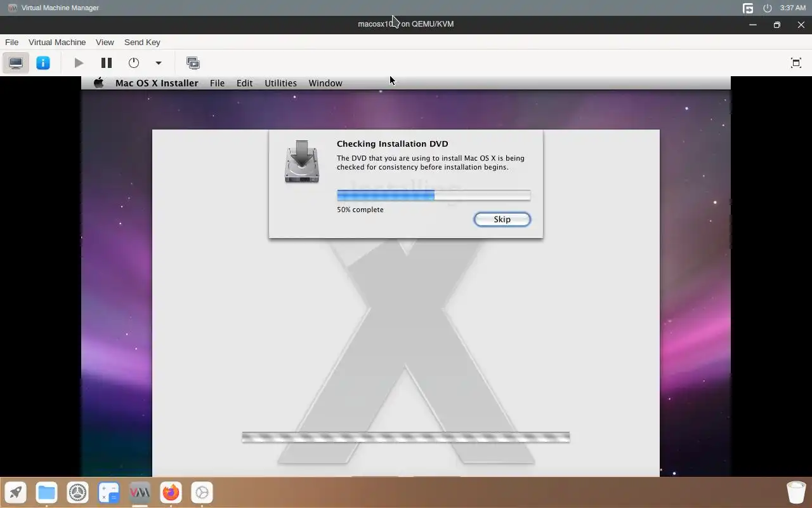The height and width of the screenshot is (508, 812).
Task: Click the 3:37 AM clock
Action: (793, 8)
